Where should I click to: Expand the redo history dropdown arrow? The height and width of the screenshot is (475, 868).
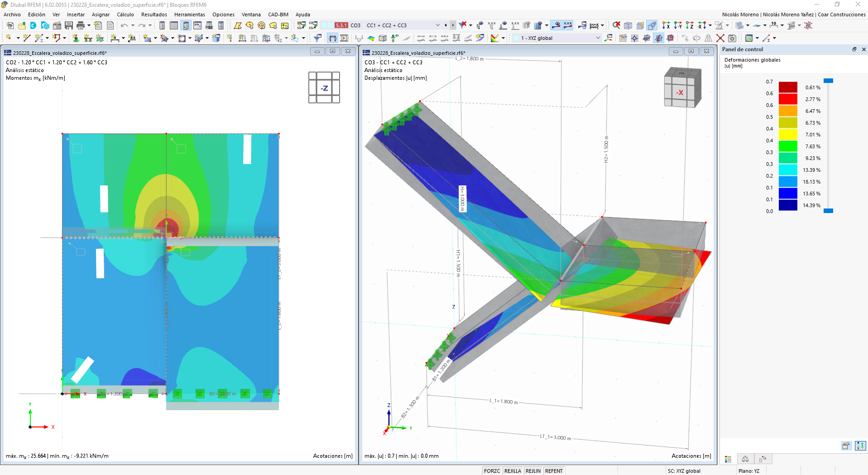click(x=150, y=25)
